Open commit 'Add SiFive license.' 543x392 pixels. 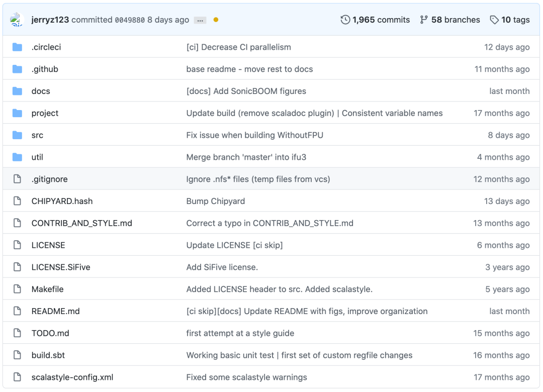(x=222, y=267)
